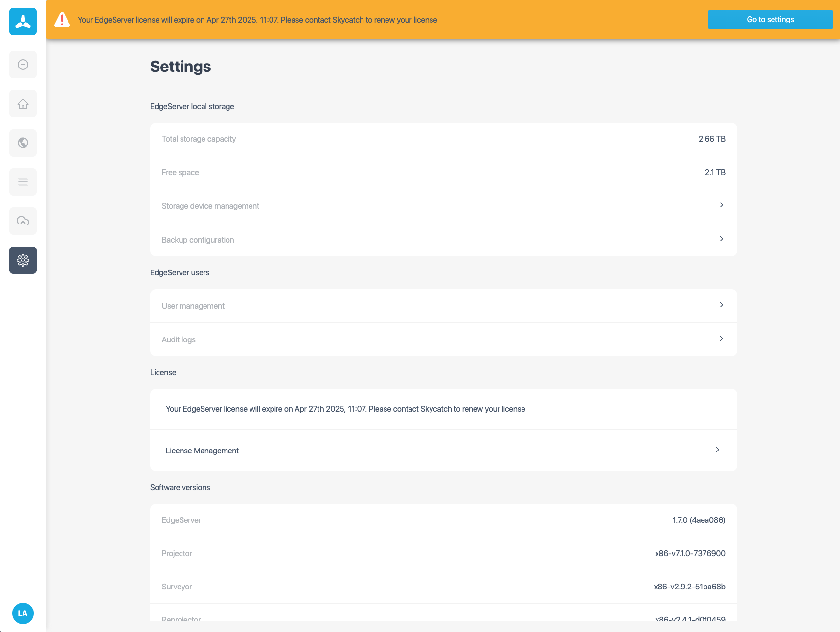The image size is (840, 632).
Task: Click the EdgeServer software label
Action: point(181,520)
